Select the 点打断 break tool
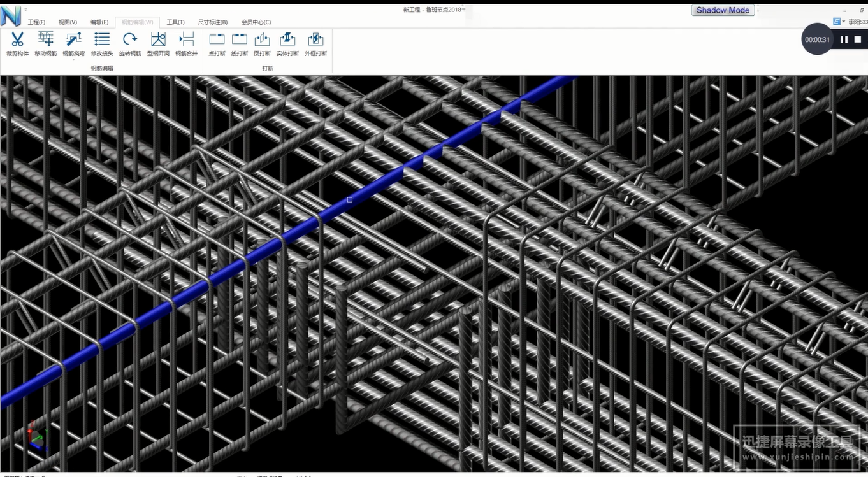This screenshot has width=868, height=477. tap(217, 44)
